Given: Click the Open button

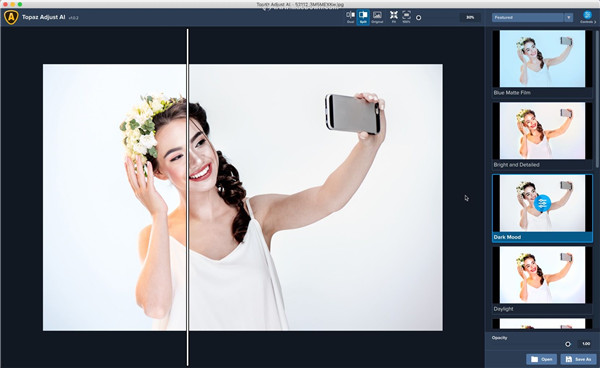Looking at the screenshot, I should coord(541,359).
